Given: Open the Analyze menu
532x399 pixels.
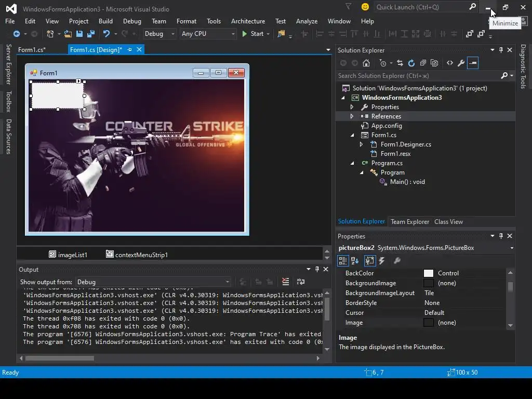Looking at the screenshot, I should (x=307, y=21).
